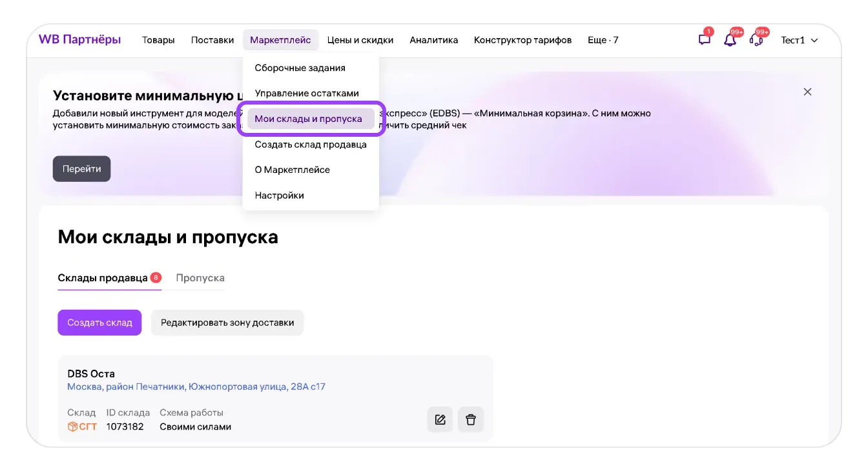Viewport: 868px width, 471px height.
Task: Delete the DBS Оста warehouse
Action: (471, 419)
